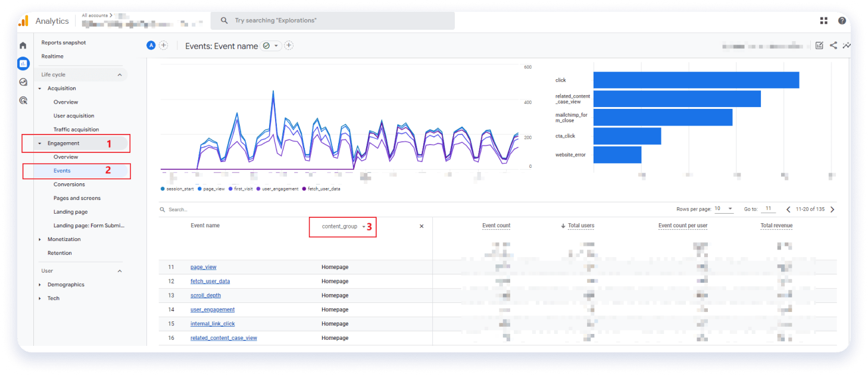868x375 pixels.
Task: Go to next page of table rows
Action: 832,210
